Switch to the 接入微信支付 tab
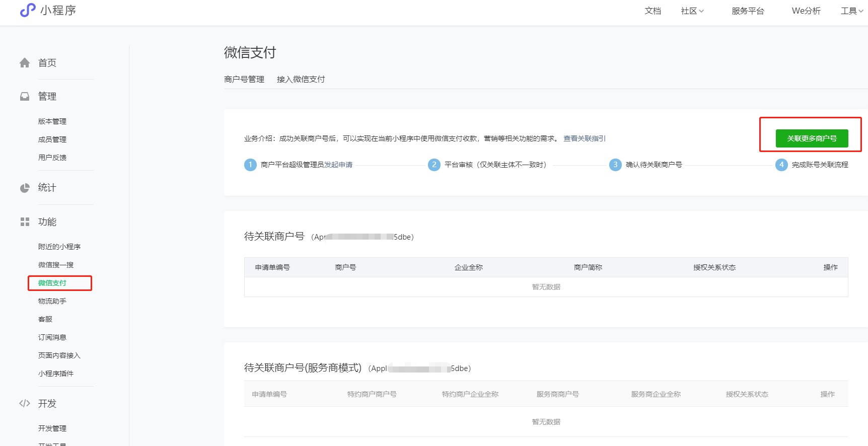This screenshot has height=446, width=868. pos(301,79)
